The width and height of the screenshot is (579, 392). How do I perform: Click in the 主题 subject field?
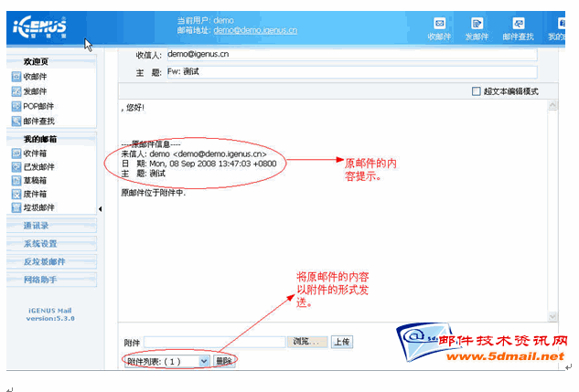(x=349, y=71)
